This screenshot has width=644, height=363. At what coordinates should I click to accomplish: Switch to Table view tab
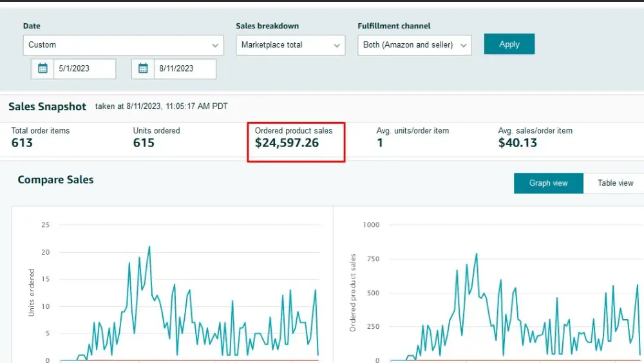click(x=615, y=183)
